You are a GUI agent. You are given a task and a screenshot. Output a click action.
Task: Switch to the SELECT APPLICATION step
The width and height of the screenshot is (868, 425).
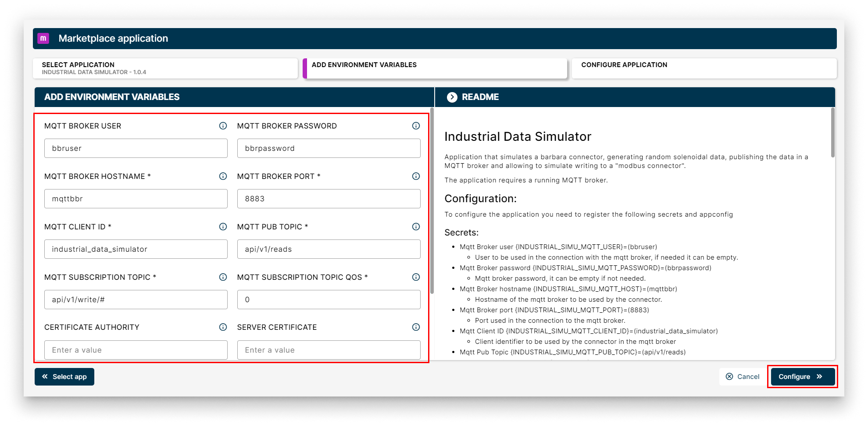(x=165, y=68)
